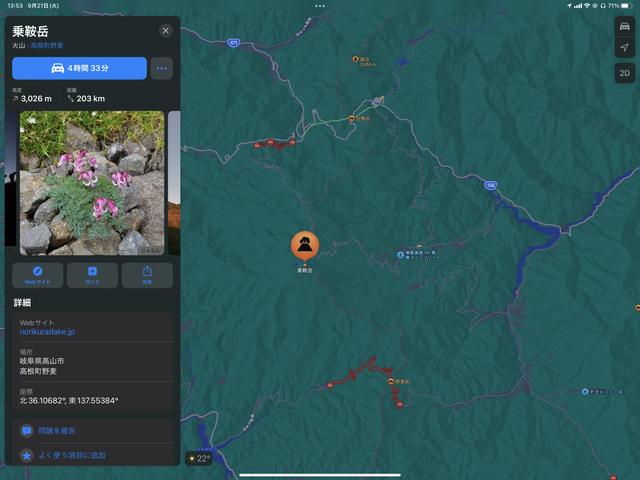The height and width of the screenshot is (480, 640).
Task: Close the 乗鞍岳 place card
Action: (165, 30)
